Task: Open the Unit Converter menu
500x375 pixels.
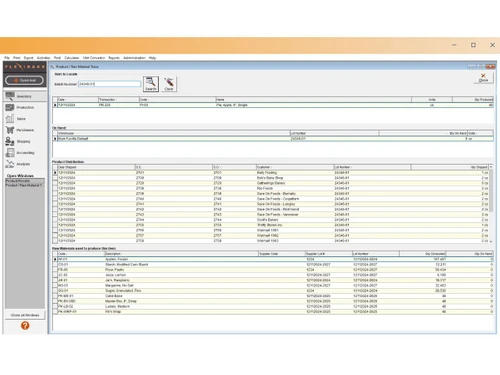Action: click(94, 58)
